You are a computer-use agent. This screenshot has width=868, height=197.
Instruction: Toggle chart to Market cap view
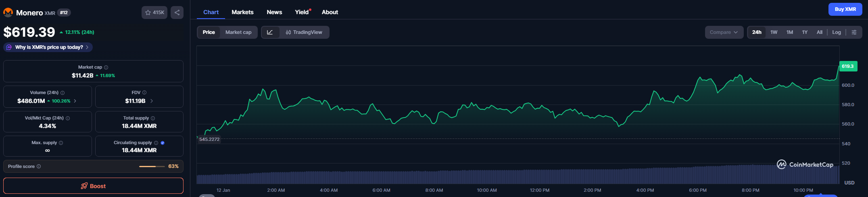238,32
